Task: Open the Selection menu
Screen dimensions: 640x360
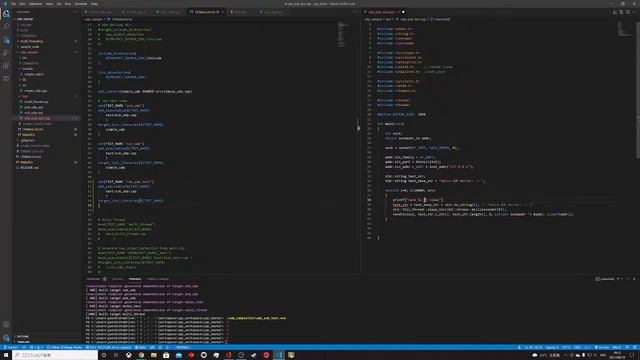Action: point(36,4)
